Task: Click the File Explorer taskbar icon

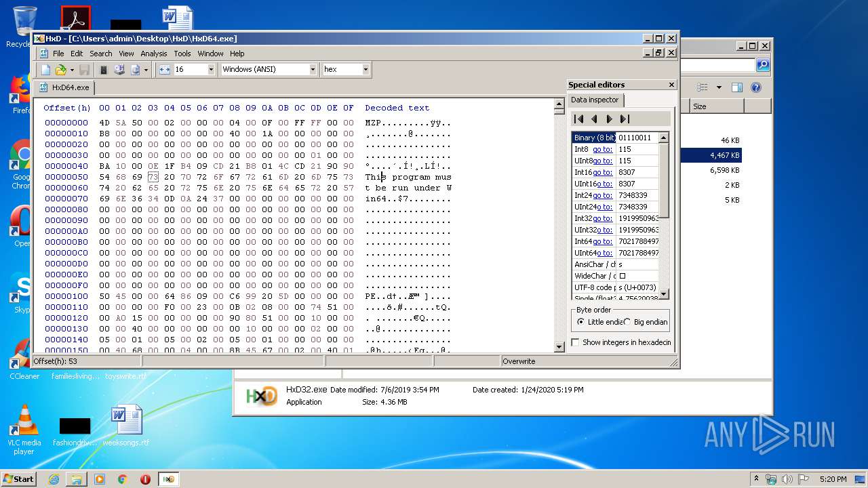Action: point(77,479)
